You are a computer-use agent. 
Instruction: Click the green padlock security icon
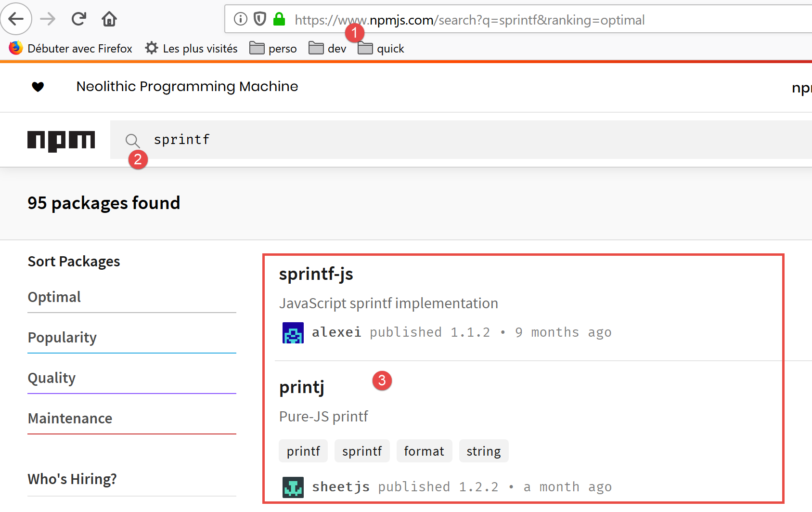(x=279, y=19)
